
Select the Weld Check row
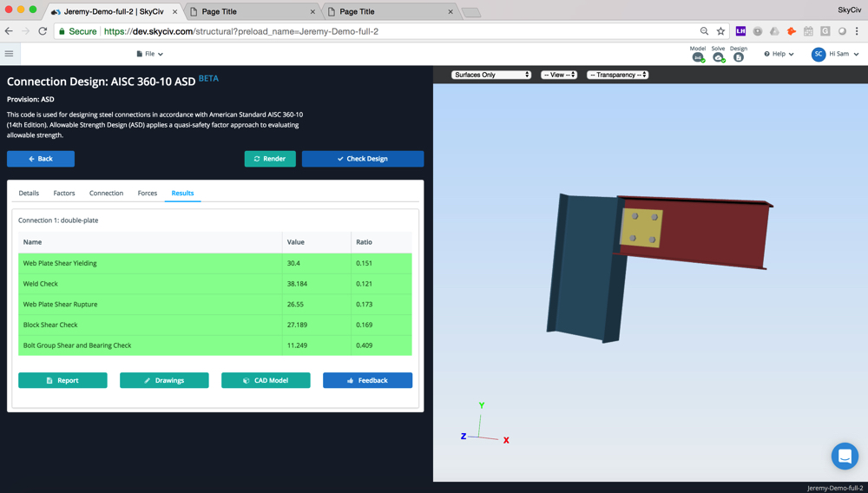coord(215,284)
